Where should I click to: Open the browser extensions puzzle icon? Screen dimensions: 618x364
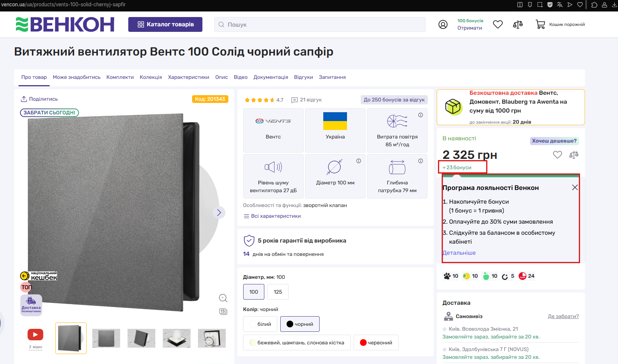[594, 5]
